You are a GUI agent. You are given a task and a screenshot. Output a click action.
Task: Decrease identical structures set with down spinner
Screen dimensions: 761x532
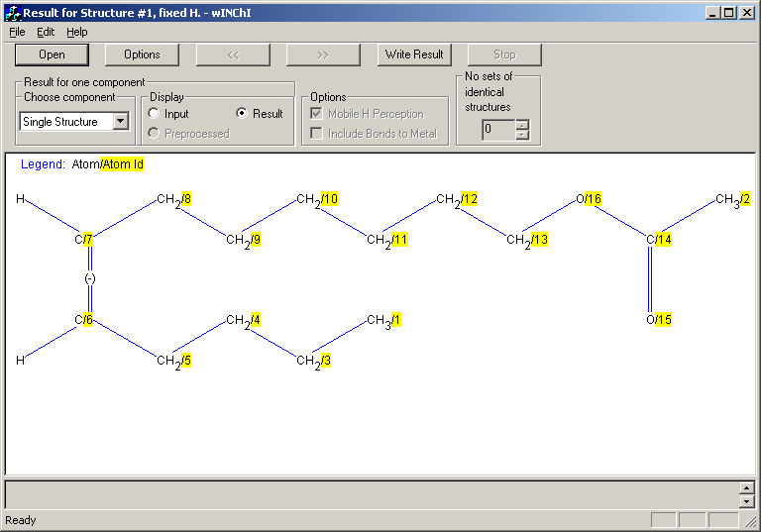(x=522, y=135)
